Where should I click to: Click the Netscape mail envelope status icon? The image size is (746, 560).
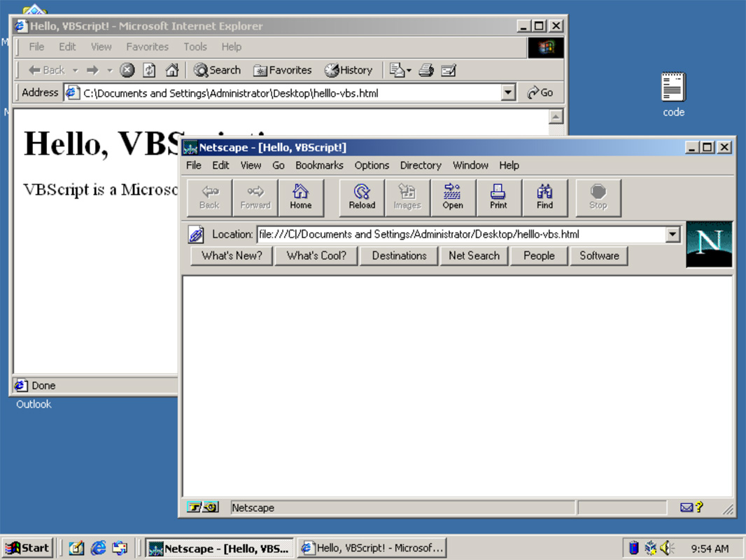(x=687, y=507)
